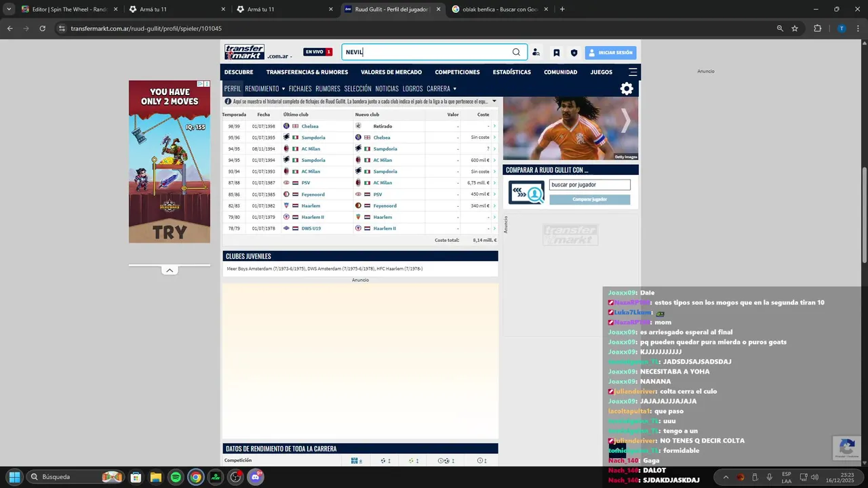Open the ESTADÍSTICAS menu
This screenshot has width=868, height=488.
pos(512,72)
